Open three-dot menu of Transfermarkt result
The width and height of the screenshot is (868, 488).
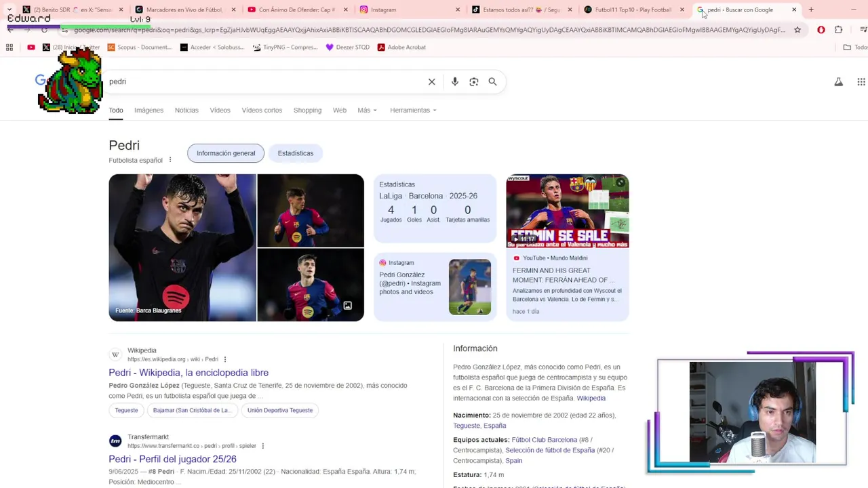[x=262, y=446]
